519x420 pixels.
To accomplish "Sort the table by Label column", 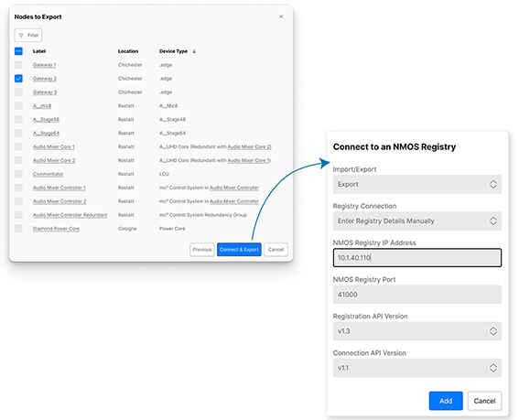I will click(x=39, y=51).
